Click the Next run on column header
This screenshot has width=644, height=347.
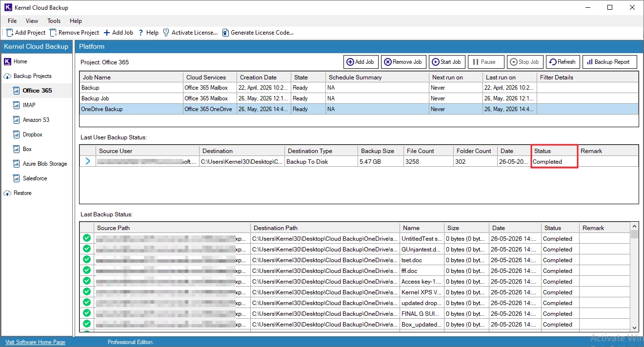[456, 77]
